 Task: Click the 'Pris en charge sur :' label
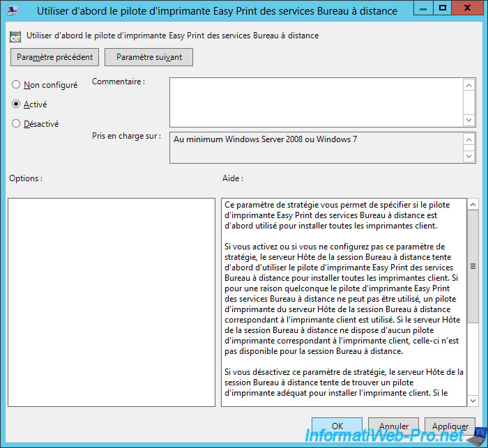pos(126,137)
